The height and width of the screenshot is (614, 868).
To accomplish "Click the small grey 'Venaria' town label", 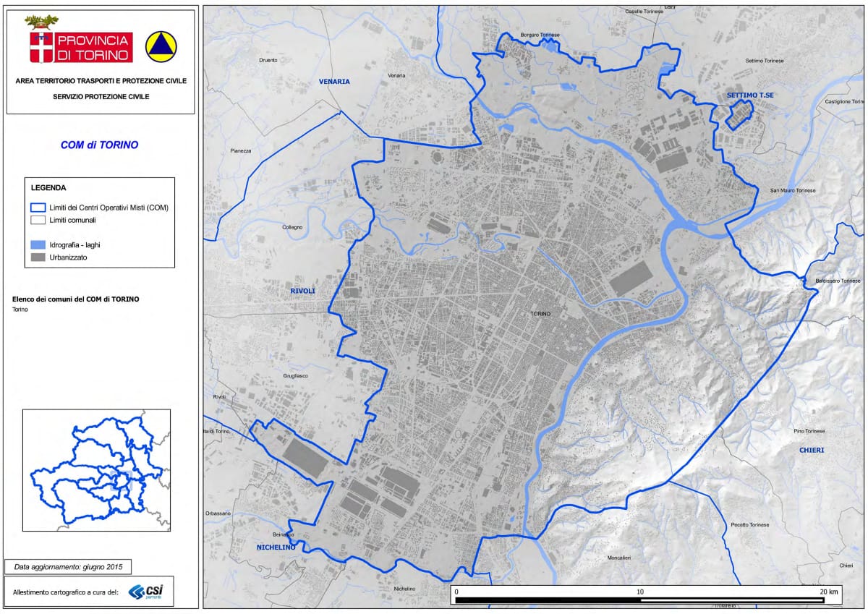I will pyautogui.click(x=396, y=75).
